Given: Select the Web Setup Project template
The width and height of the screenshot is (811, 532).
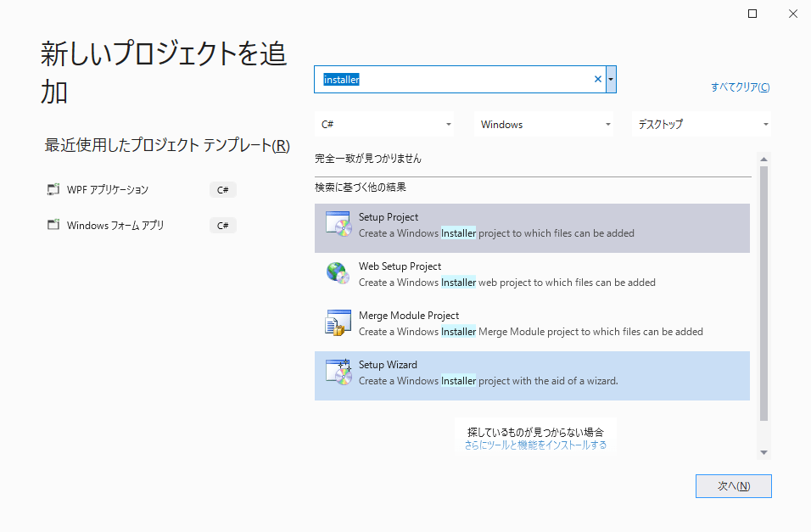Looking at the screenshot, I should pos(532,277).
